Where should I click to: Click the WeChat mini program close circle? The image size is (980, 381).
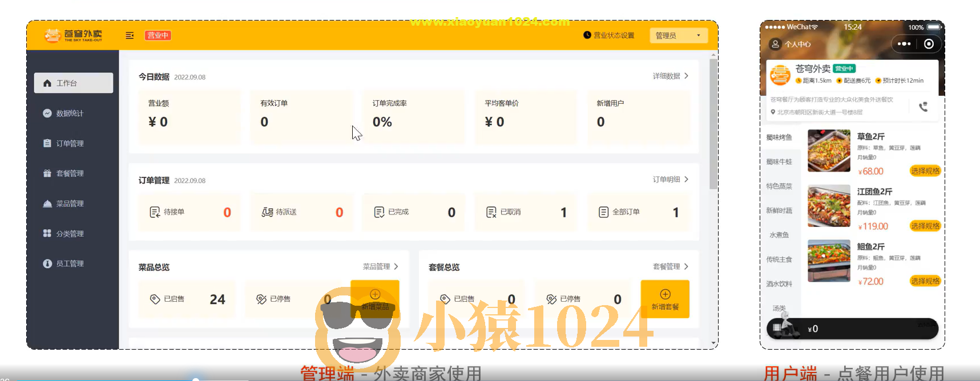[x=929, y=44]
